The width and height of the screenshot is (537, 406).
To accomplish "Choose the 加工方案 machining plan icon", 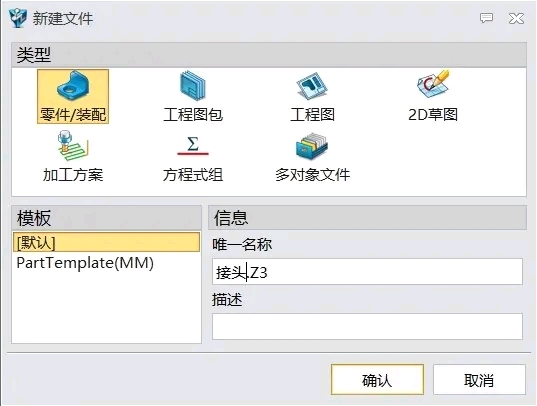I will (x=73, y=146).
